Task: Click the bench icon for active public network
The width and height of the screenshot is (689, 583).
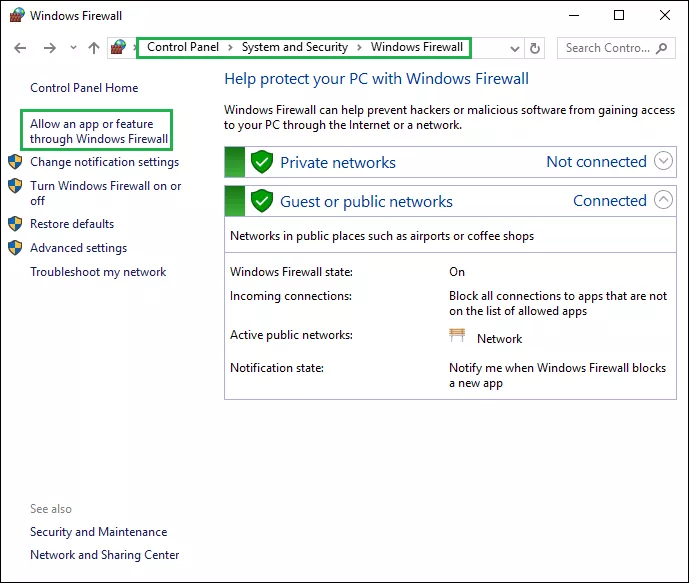Action: click(457, 335)
